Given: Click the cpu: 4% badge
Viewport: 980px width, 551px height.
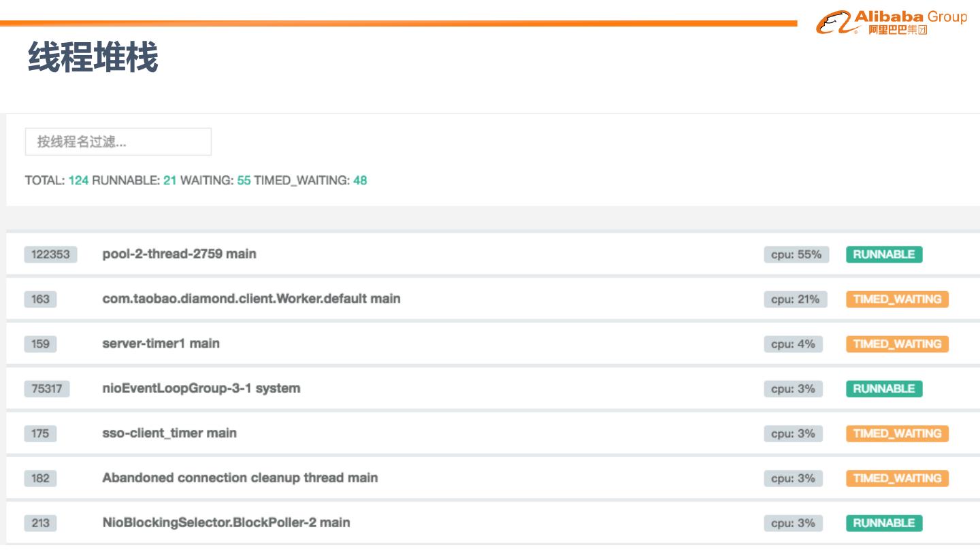Looking at the screenshot, I should coord(793,344).
